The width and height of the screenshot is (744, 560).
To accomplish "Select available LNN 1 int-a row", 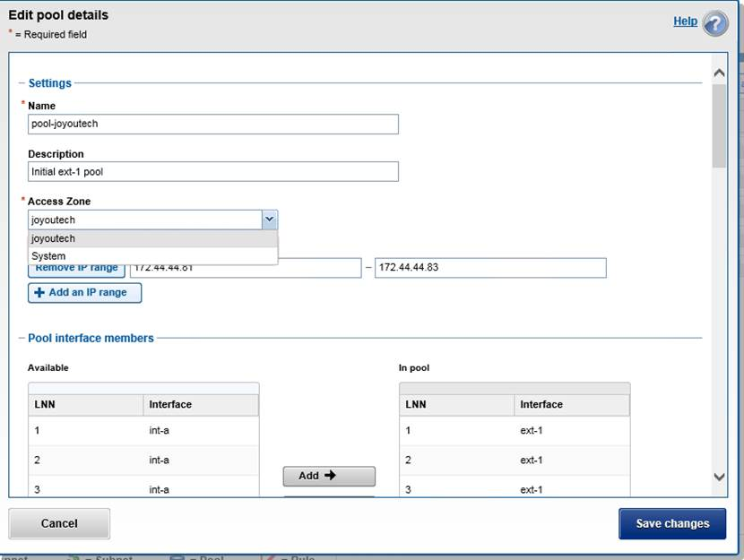I will [x=143, y=431].
